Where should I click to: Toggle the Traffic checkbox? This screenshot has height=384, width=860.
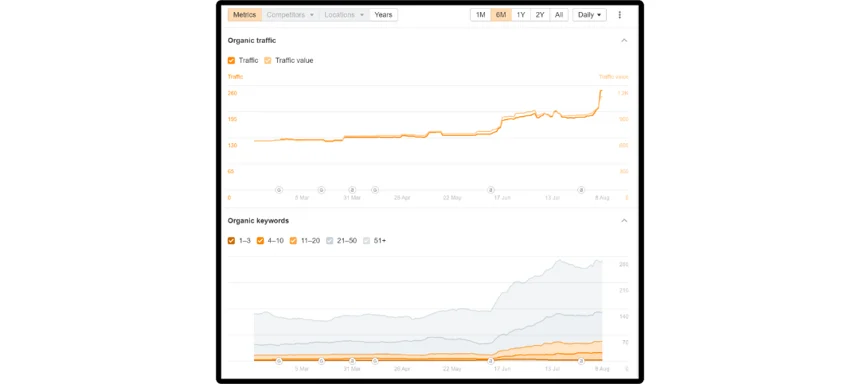coord(231,60)
